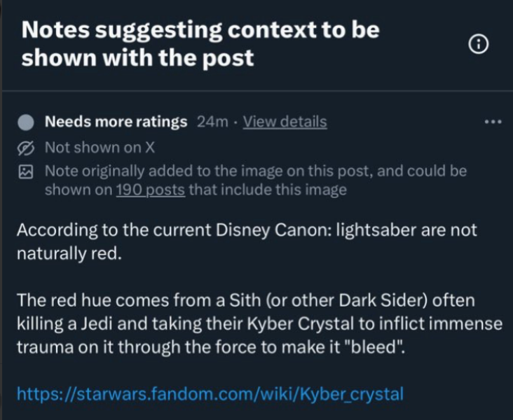Click the Not shown on X text
This screenshot has height=420, width=513.
100,148
